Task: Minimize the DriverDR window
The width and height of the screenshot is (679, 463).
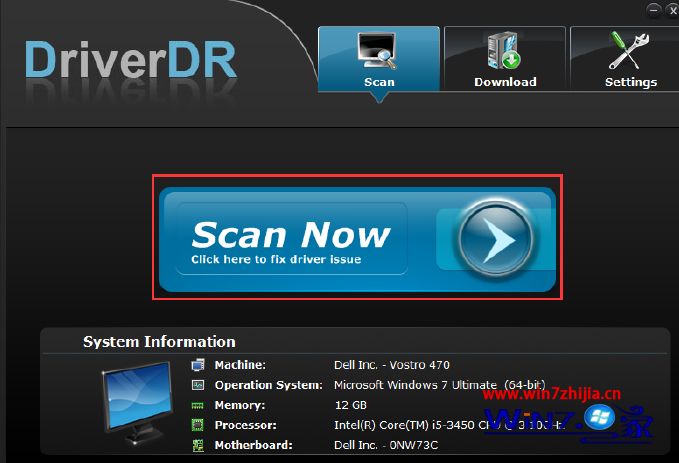Action: (x=653, y=10)
